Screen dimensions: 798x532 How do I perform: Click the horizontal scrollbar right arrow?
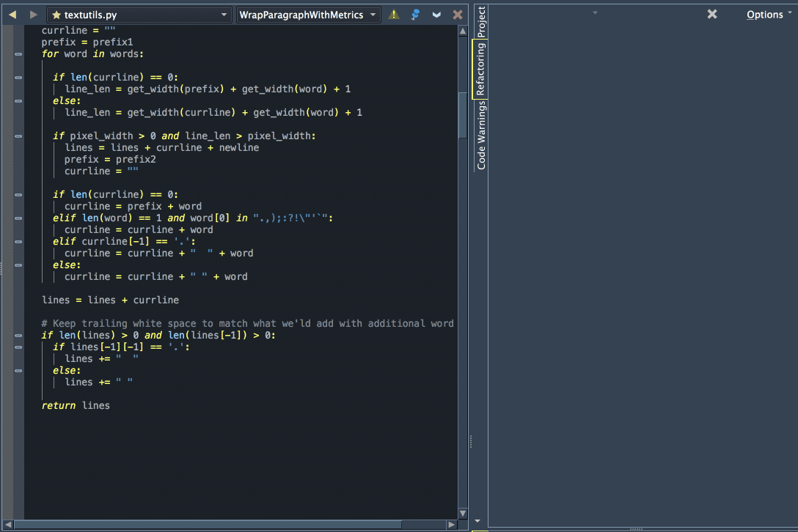pos(451,525)
